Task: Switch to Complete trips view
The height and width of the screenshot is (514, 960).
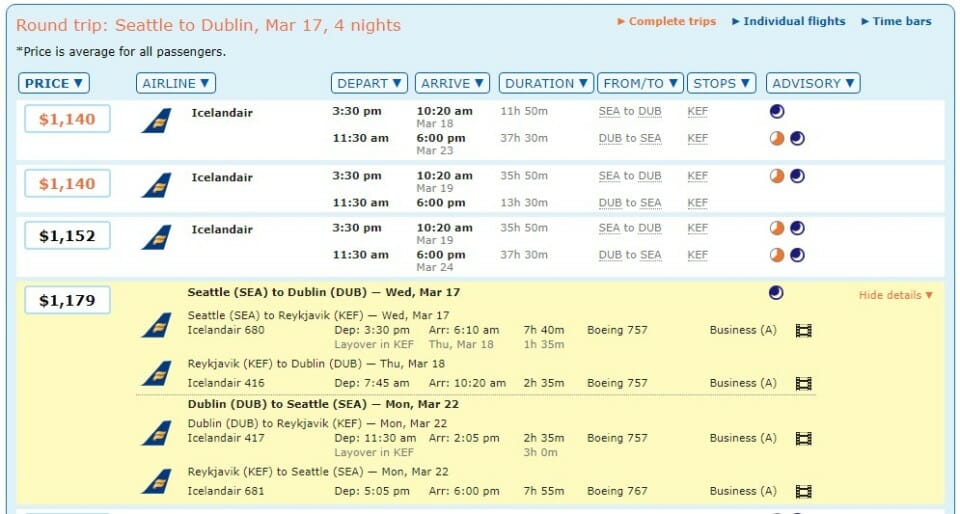Action: [x=667, y=21]
